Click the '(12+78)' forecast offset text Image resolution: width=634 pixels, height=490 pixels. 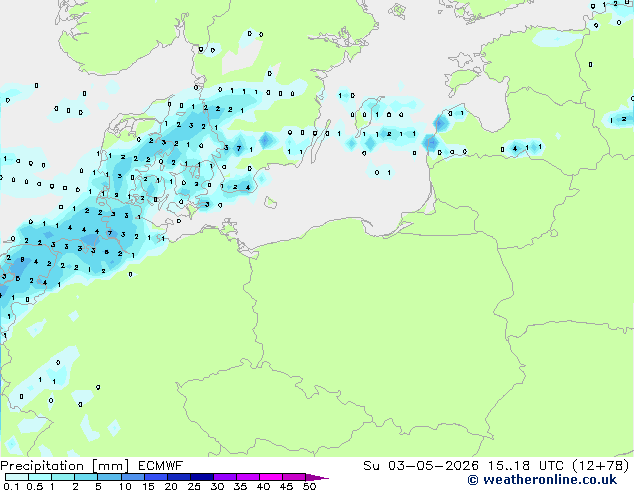[601, 466]
